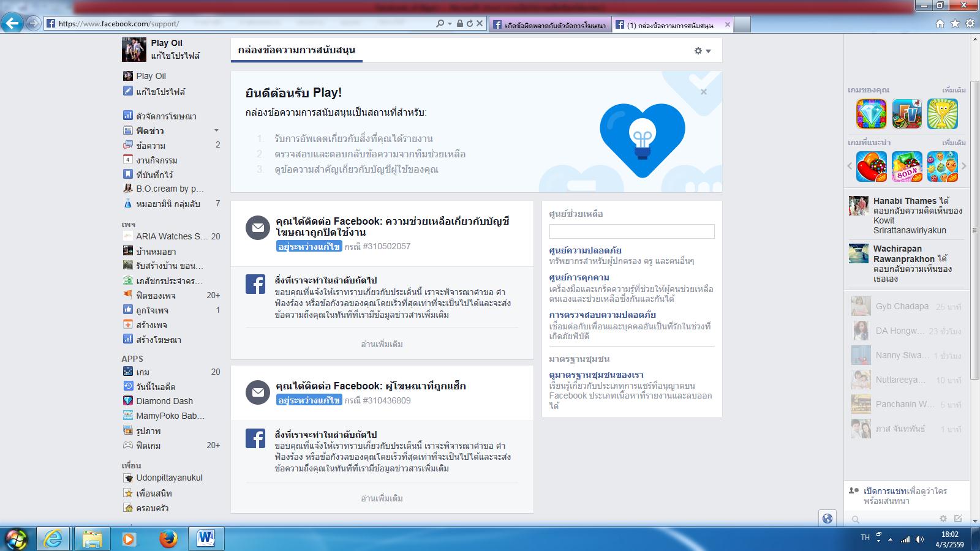Open chat with Nanny Siwa...
Viewport: 980px width, 551px height.
[905, 355]
